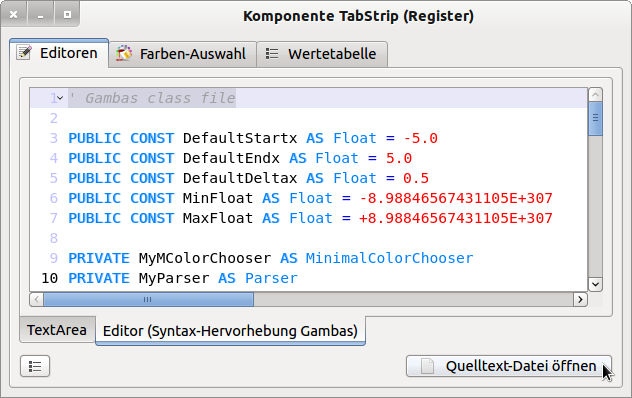
Task: Click the list icon button at bottom left
Action: pyautogui.click(x=35, y=366)
